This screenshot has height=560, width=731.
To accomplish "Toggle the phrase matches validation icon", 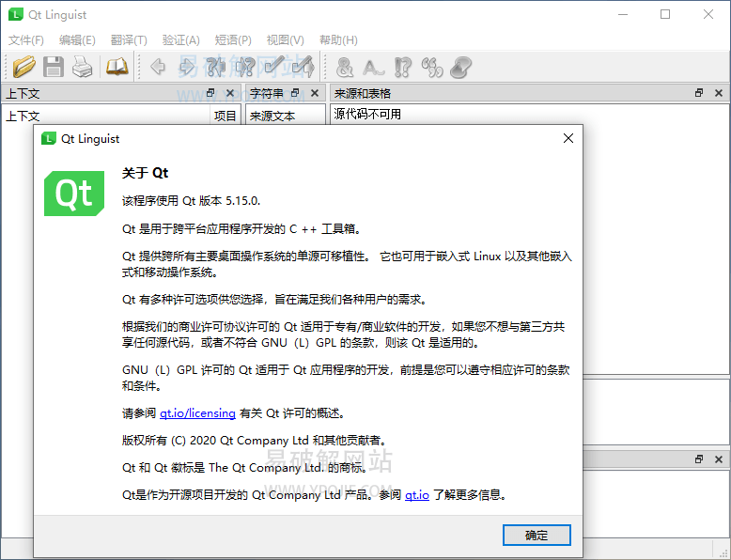I will (x=403, y=67).
